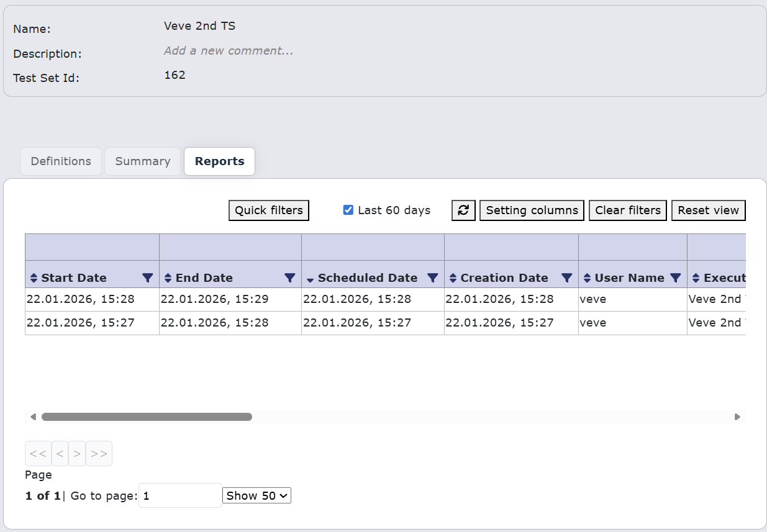Sort by Creation Date column arrows
Image resolution: width=767 pixels, height=532 pixels.
pyautogui.click(x=453, y=278)
